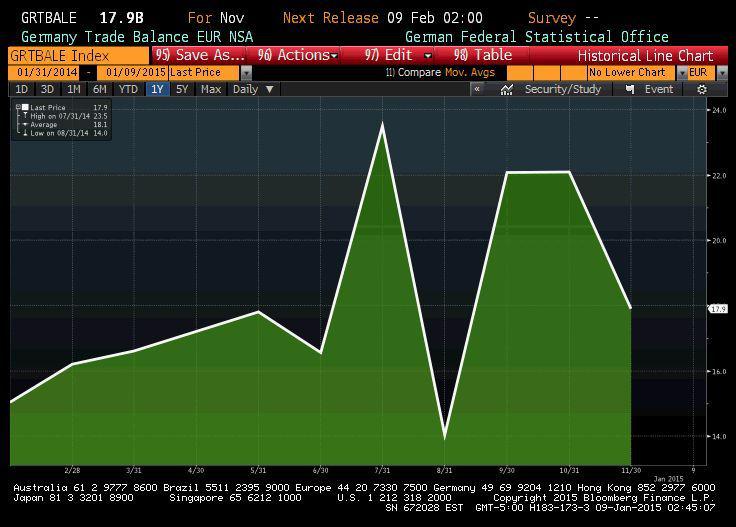The width and height of the screenshot is (736, 527).
Task: Select the YTD time range tab
Action: [x=128, y=89]
